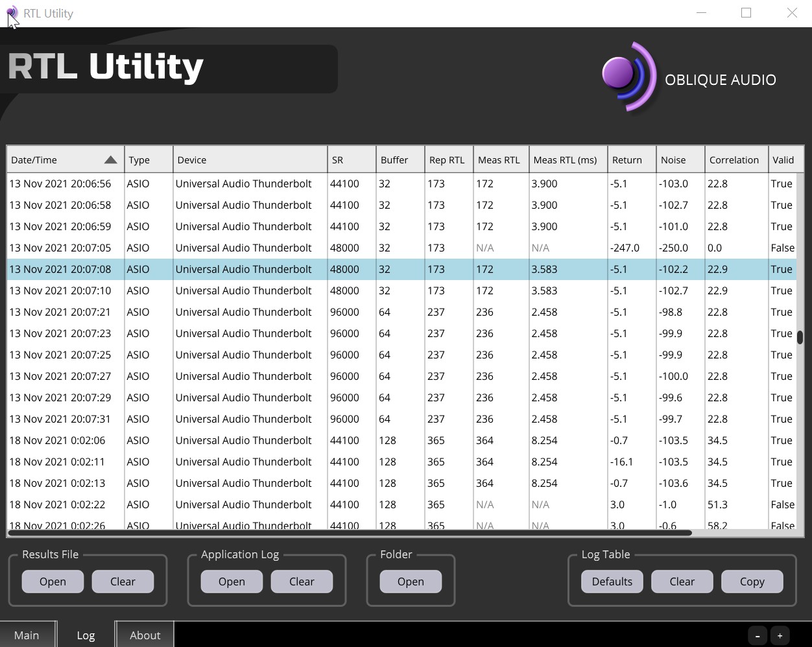Sort by Meas RTL column header
The height and width of the screenshot is (647, 812).
pyautogui.click(x=501, y=159)
